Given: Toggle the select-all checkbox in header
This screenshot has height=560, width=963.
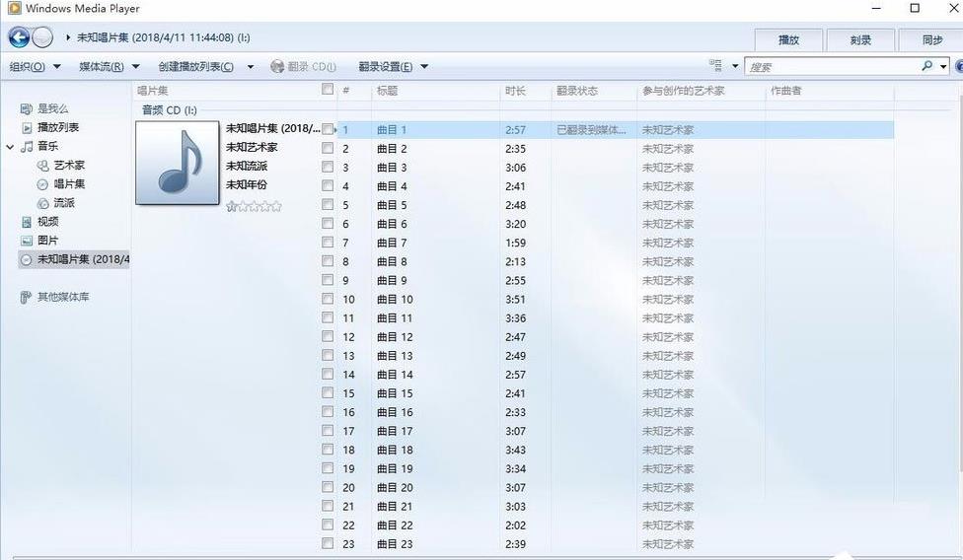Looking at the screenshot, I should [x=328, y=90].
